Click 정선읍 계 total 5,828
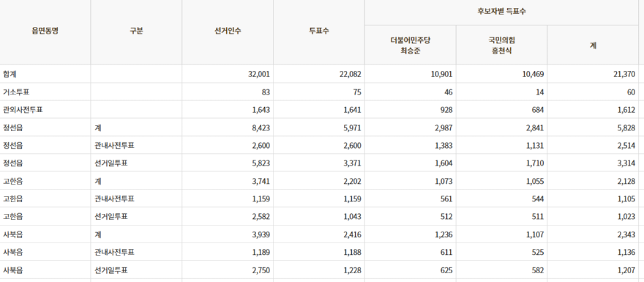Viewport: 644px width, 282px height. 626,128
